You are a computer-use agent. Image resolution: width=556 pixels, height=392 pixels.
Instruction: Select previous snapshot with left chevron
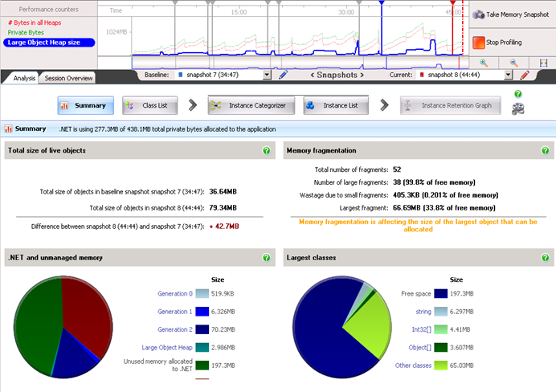(313, 76)
